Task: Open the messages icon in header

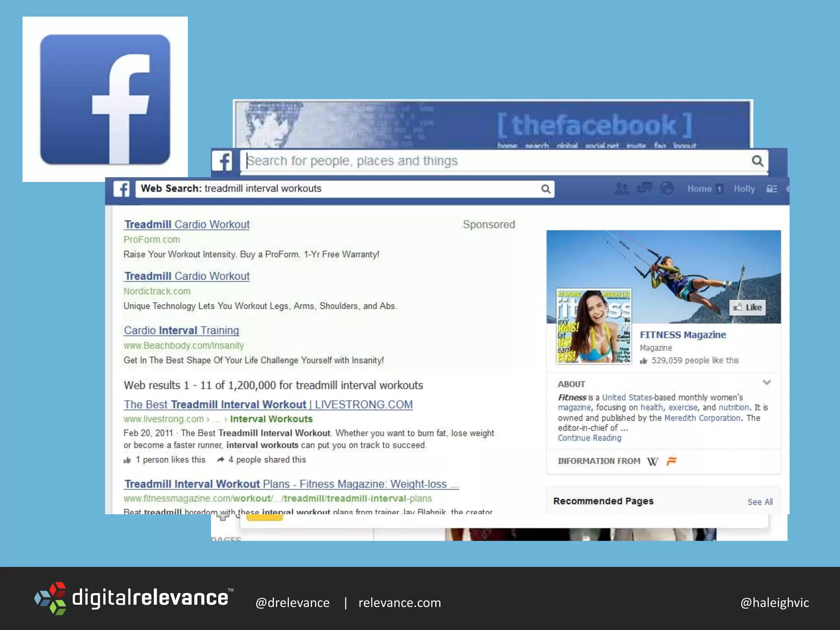Action: [x=644, y=189]
